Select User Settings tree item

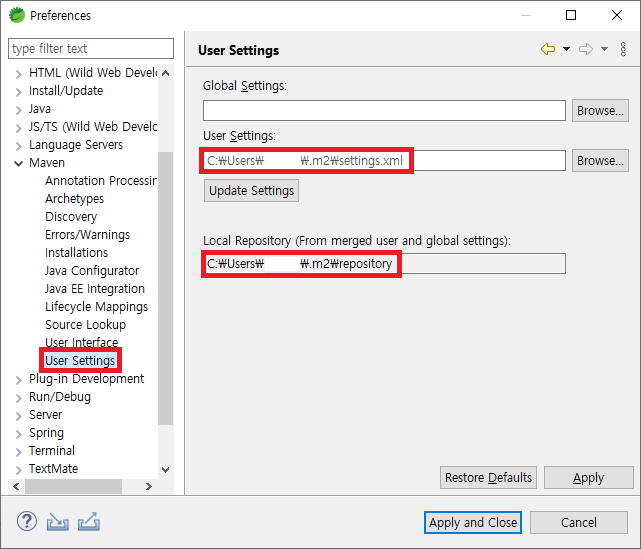(80, 361)
